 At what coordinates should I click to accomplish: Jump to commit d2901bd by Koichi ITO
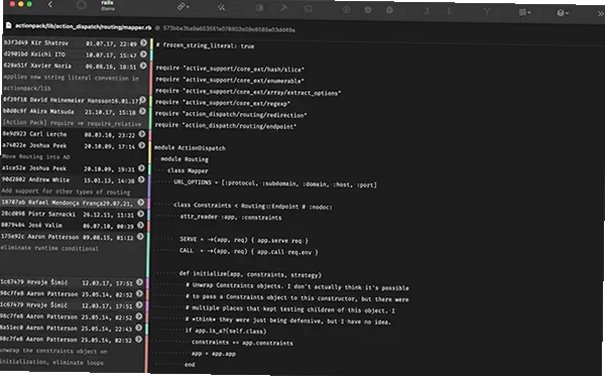(x=144, y=54)
